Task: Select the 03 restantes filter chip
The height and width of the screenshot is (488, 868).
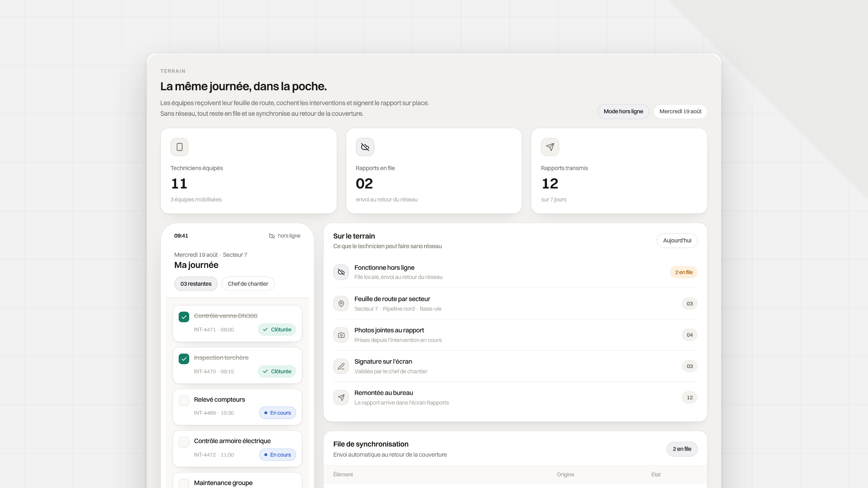Action: coord(196,284)
